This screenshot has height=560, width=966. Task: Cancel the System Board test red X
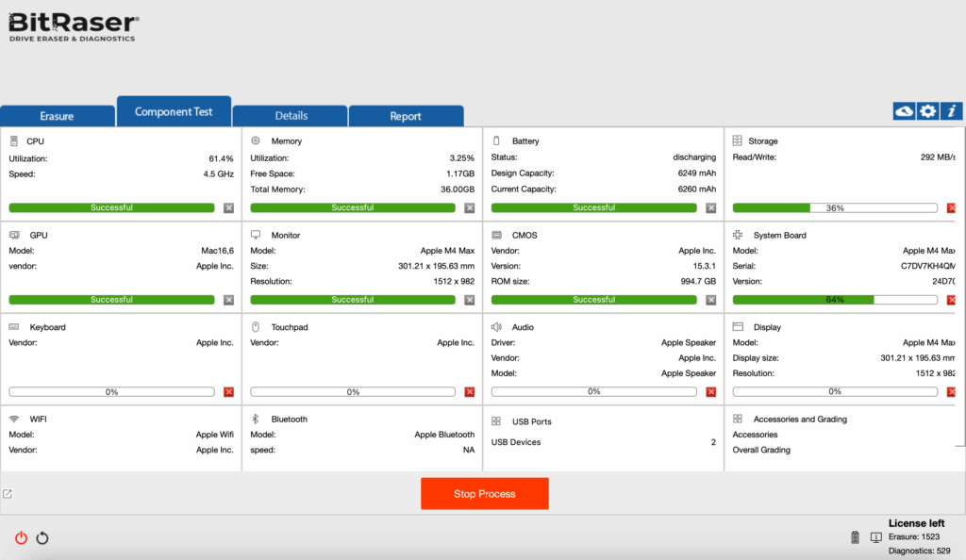coord(951,300)
